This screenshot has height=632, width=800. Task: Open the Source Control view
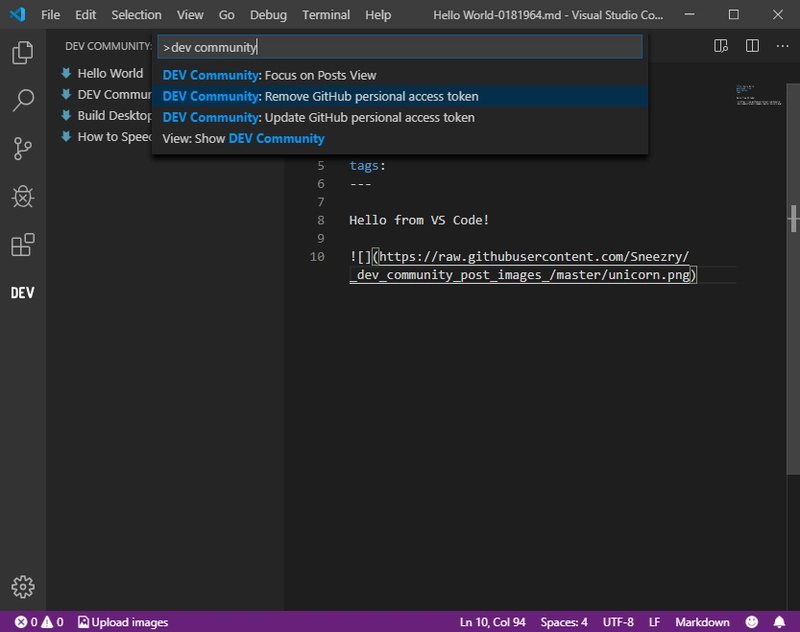[22, 148]
